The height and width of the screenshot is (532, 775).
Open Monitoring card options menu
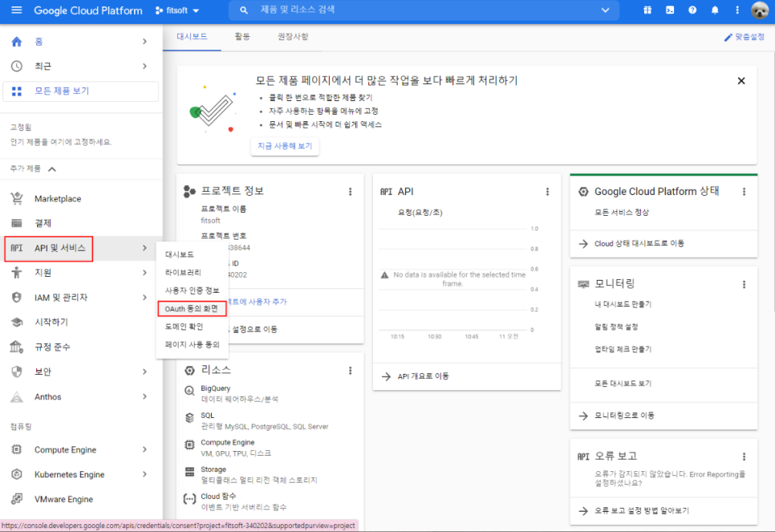coord(744,284)
